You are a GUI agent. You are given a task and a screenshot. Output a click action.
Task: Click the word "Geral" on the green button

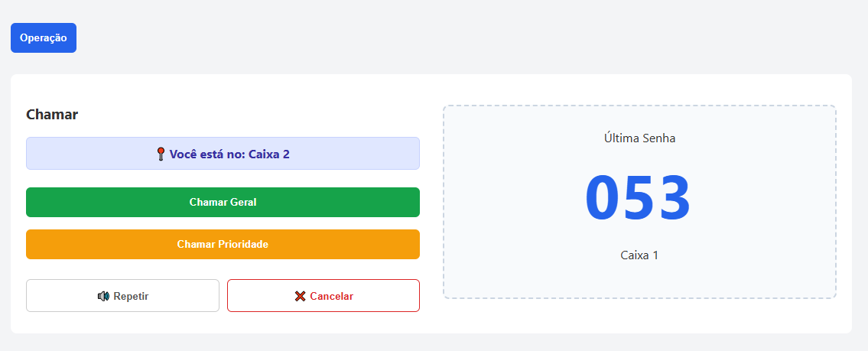(x=242, y=203)
